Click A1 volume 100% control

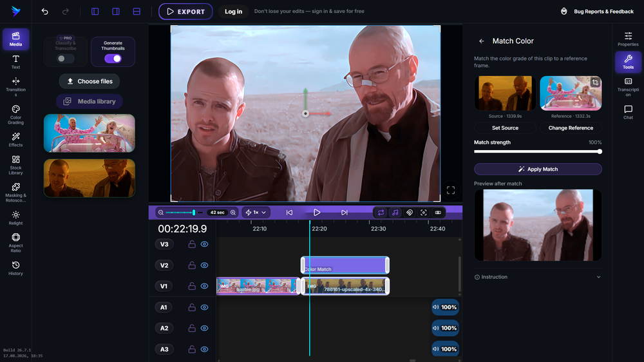click(x=445, y=307)
